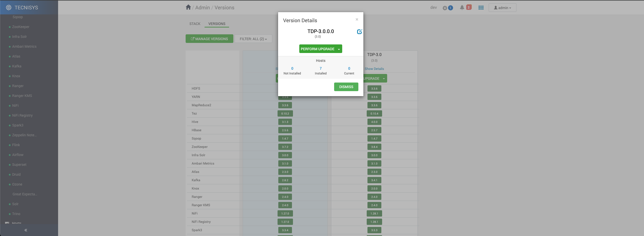
Task: Select Zeppelin Notebook in the sidebar
Action: pyautogui.click(x=24, y=135)
